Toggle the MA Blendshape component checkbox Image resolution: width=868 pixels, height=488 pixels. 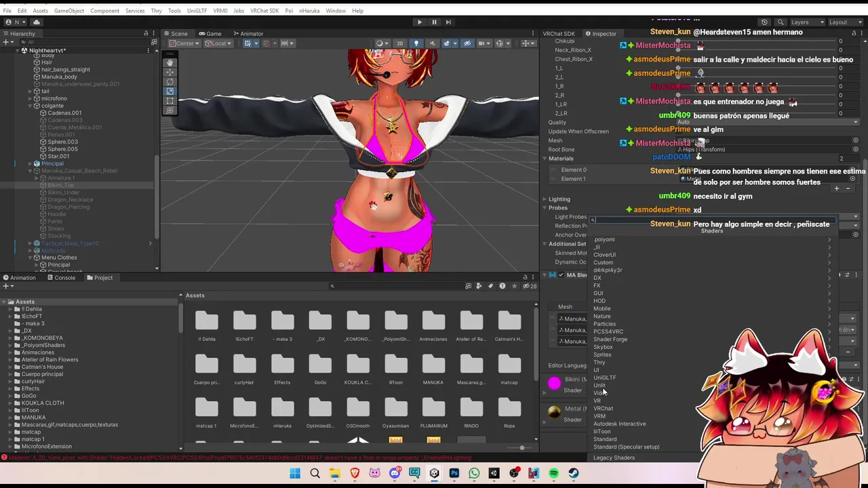(x=560, y=275)
